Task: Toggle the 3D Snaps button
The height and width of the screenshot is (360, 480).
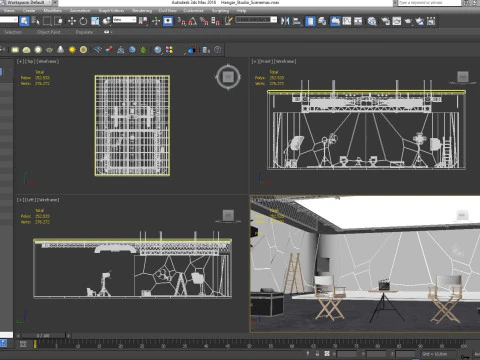Action: [x=181, y=21]
